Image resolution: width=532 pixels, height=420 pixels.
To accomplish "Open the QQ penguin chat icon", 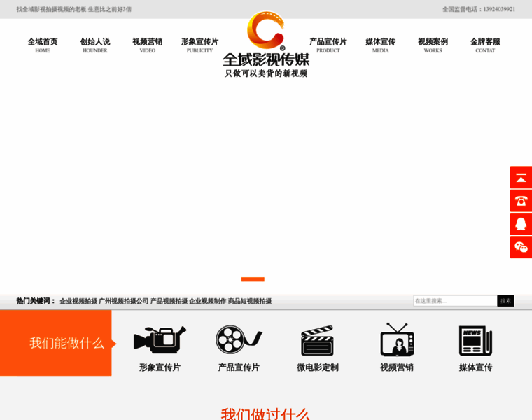I will pyautogui.click(x=521, y=224).
